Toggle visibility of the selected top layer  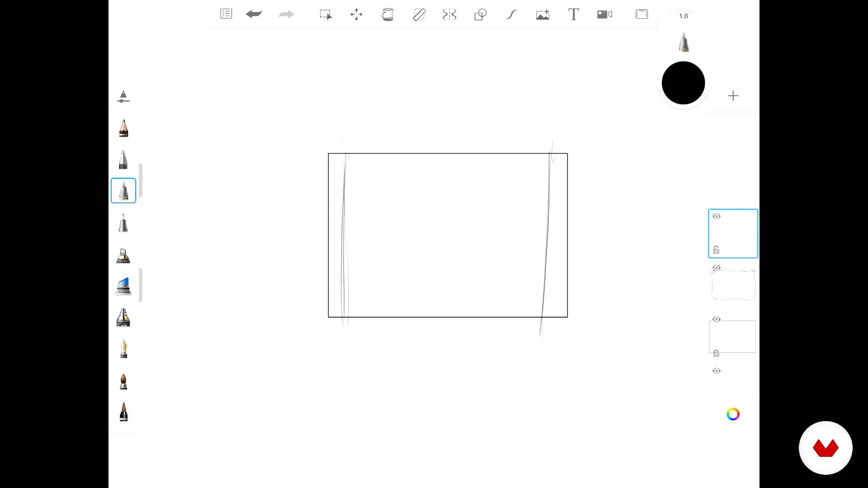(717, 216)
